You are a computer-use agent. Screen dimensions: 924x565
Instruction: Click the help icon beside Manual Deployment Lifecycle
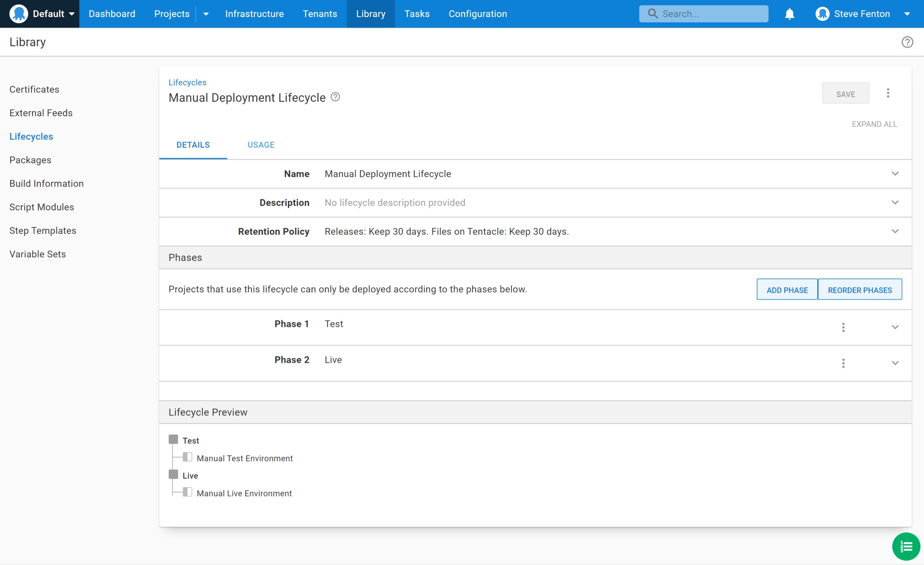(x=335, y=97)
